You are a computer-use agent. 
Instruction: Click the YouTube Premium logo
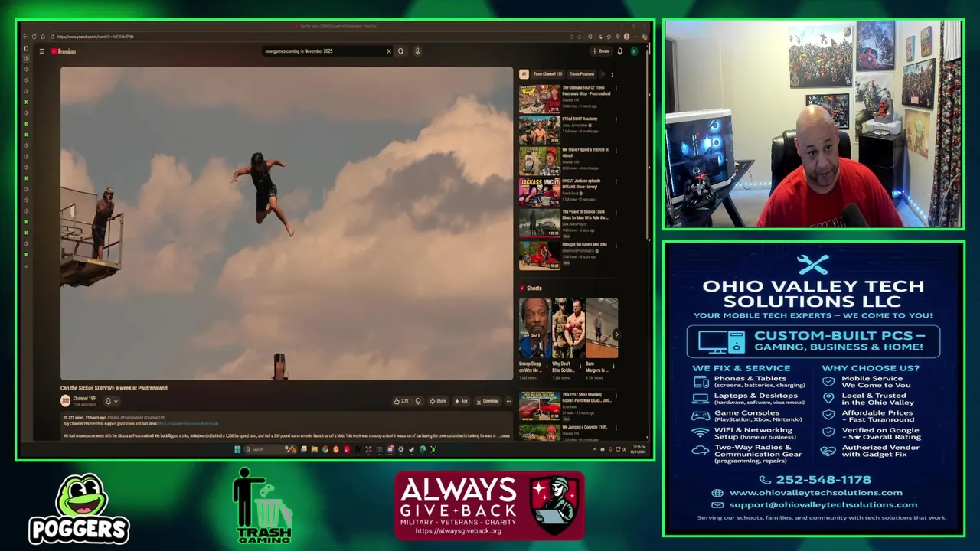click(x=64, y=51)
